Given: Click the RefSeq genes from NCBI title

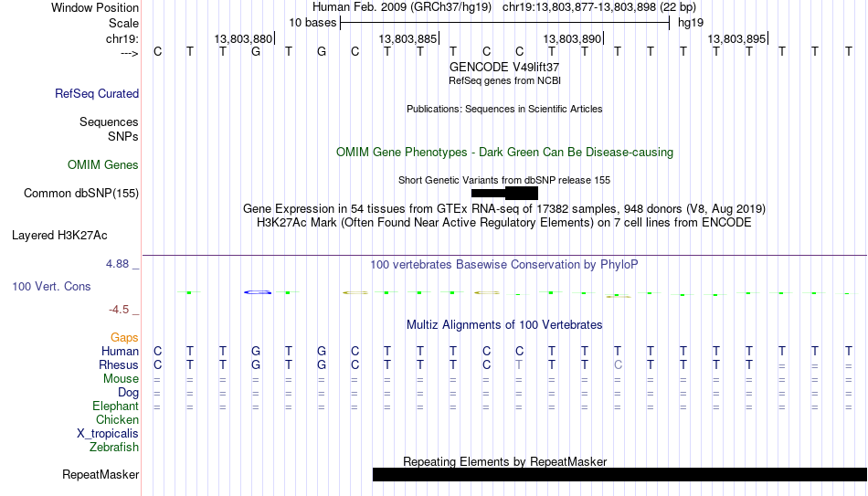Looking at the screenshot, I should tap(504, 80).
